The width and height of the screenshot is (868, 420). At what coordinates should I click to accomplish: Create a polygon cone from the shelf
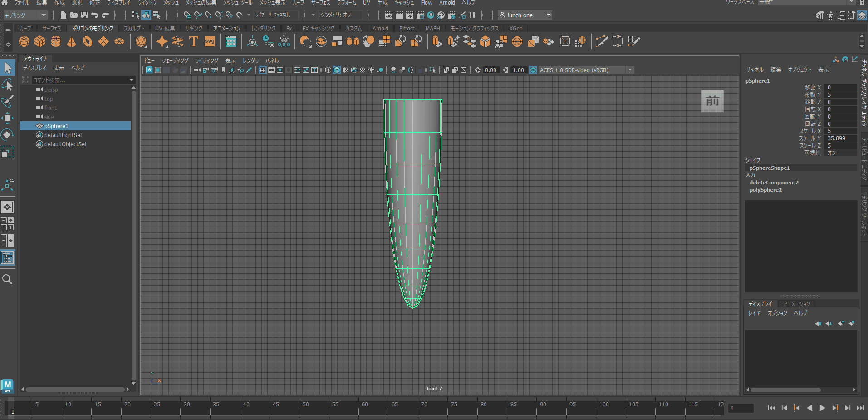(72, 42)
